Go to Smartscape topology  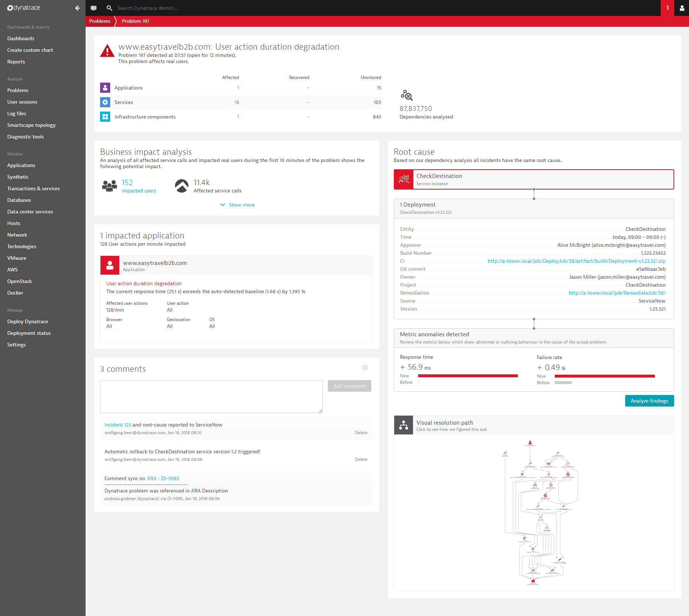coord(31,125)
